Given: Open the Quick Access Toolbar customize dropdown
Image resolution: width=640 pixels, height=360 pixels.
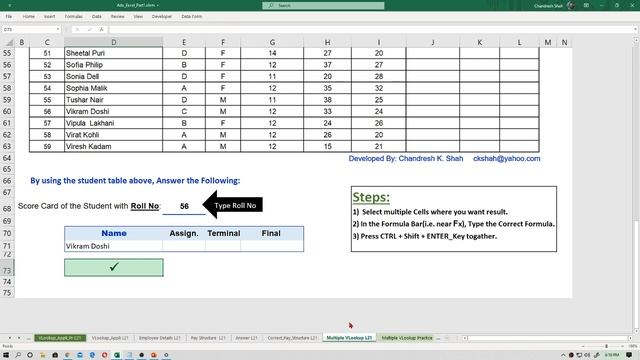Looking at the screenshot, I should pyautogui.click(x=10, y=5).
